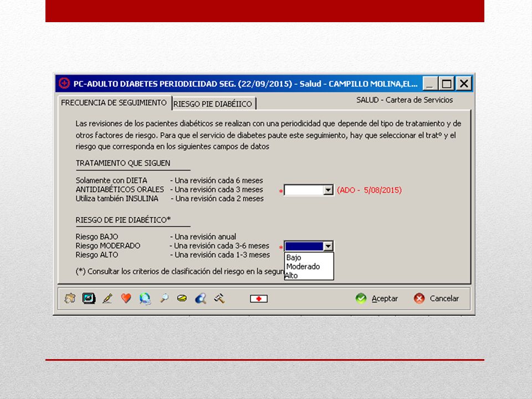Switch to RIESGO PIE DIABÉTICO tab

(x=213, y=104)
